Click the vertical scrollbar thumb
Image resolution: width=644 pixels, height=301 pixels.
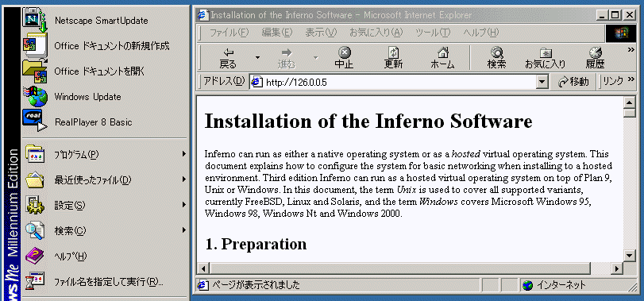click(629, 113)
